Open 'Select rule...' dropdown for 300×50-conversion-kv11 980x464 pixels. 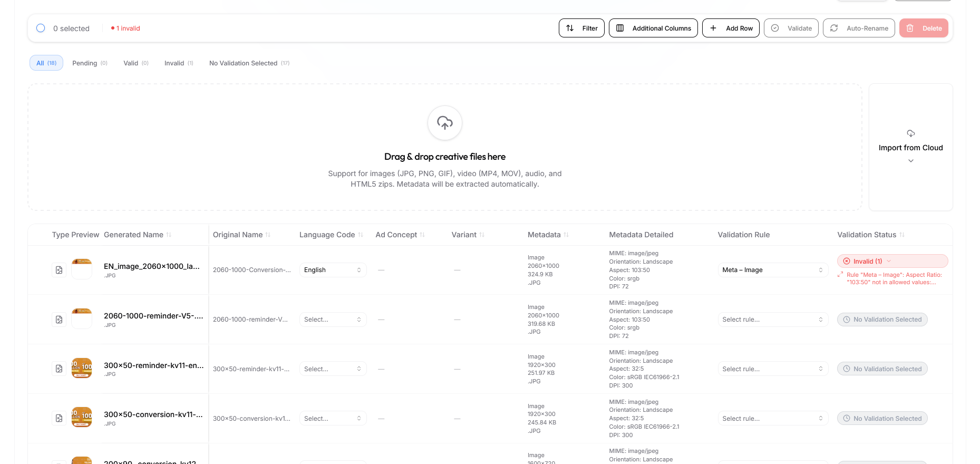click(773, 419)
